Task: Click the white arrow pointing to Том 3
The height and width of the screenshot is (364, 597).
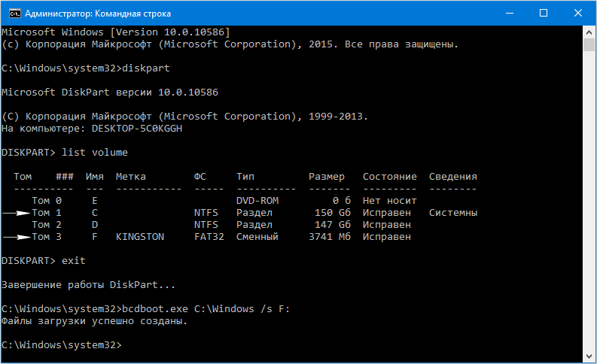Action: pyautogui.click(x=17, y=237)
